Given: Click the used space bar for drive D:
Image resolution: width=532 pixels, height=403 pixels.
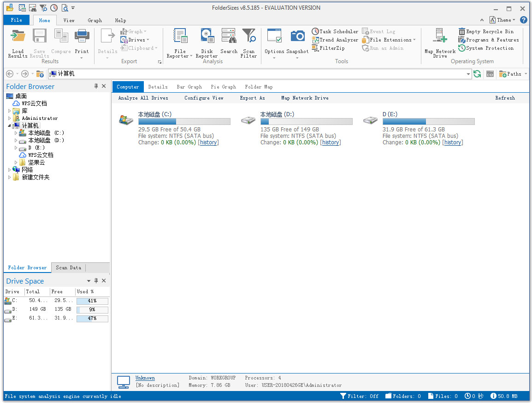Looking at the screenshot, I should (x=92, y=309).
